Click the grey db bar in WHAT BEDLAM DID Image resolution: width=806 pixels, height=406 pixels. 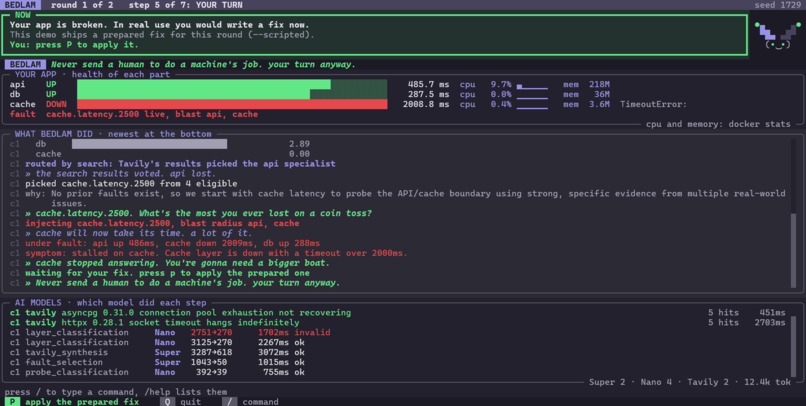(149, 144)
